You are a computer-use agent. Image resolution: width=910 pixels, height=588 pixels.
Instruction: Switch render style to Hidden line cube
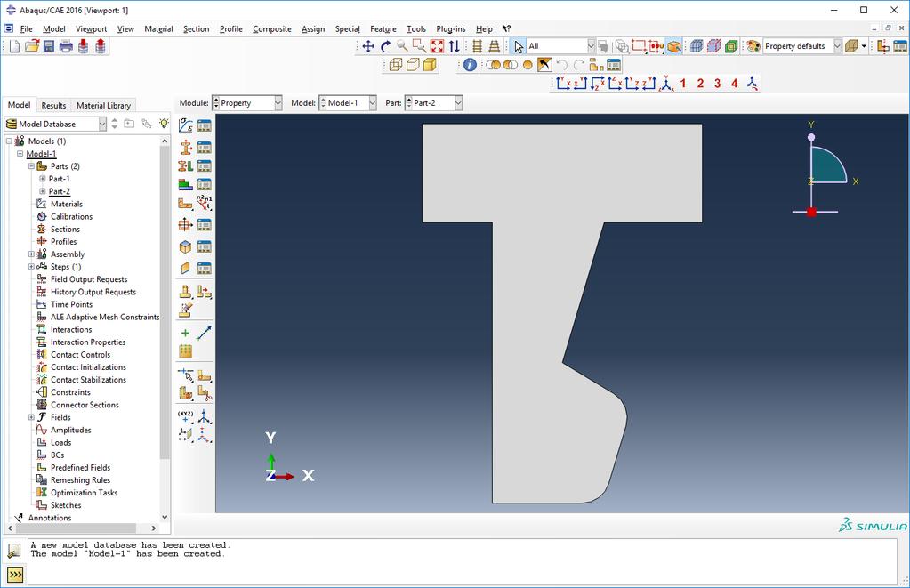click(413, 65)
